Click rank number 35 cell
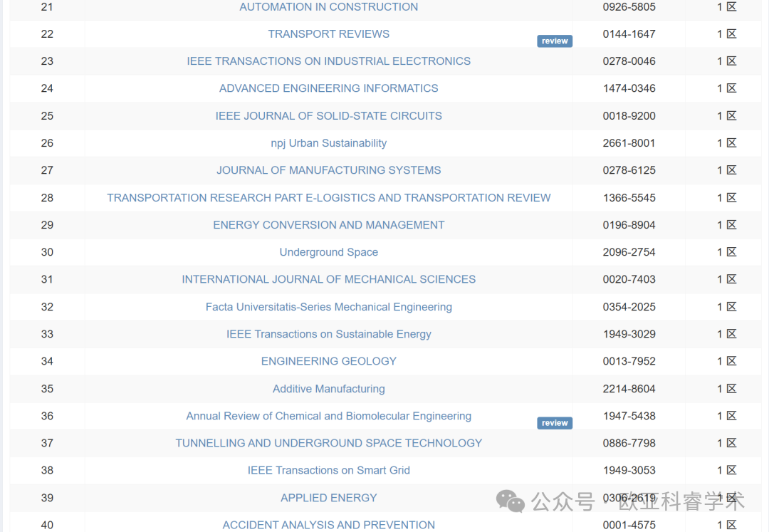 [47, 389]
